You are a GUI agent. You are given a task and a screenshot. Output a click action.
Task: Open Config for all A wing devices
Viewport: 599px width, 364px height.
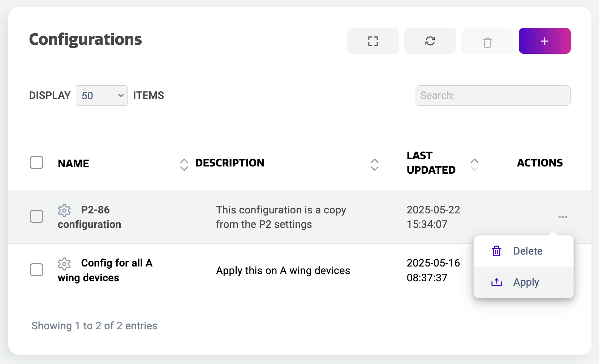pos(116,263)
